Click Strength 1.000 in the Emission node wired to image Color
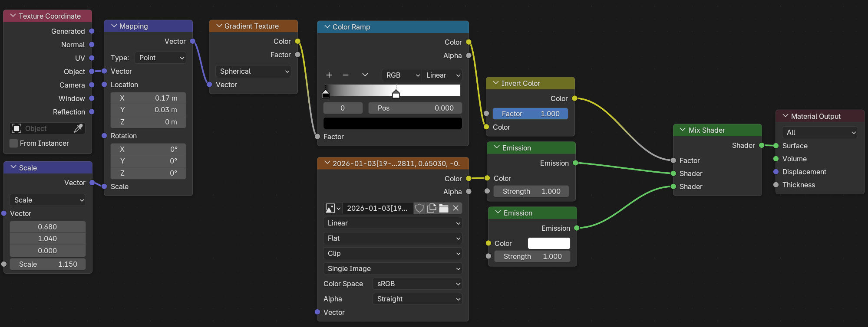The height and width of the screenshot is (327, 868). 531,191
